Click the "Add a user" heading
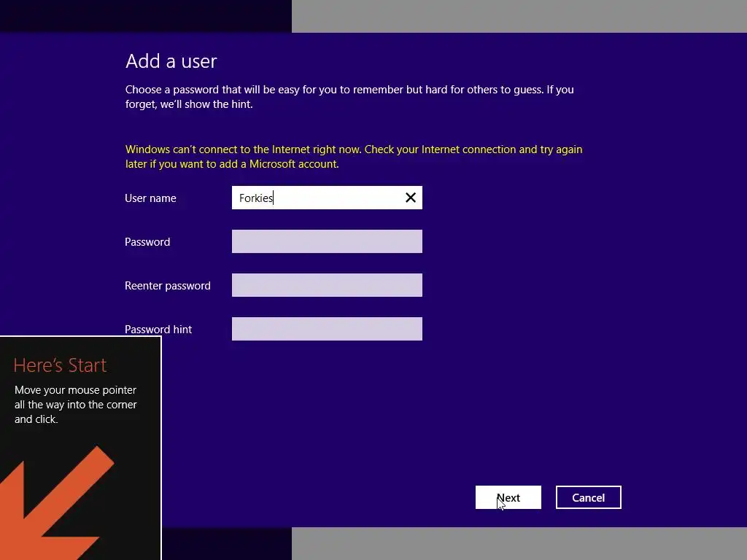The image size is (747, 560). [171, 61]
